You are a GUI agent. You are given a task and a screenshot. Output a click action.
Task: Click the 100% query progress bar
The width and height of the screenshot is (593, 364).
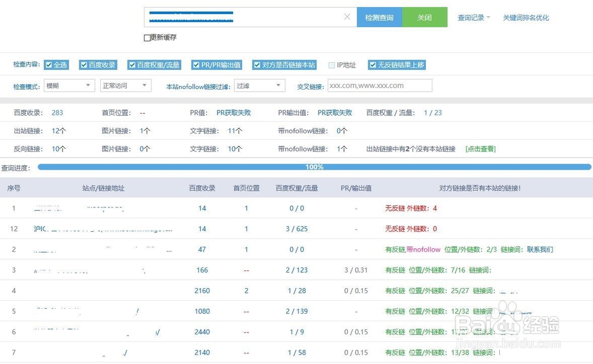point(314,167)
